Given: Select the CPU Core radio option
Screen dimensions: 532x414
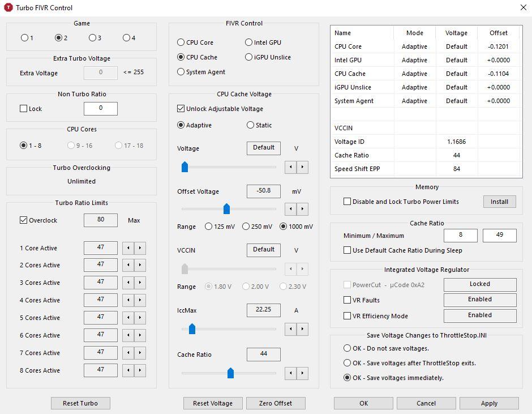Looking at the screenshot, I should coord(181,42).
